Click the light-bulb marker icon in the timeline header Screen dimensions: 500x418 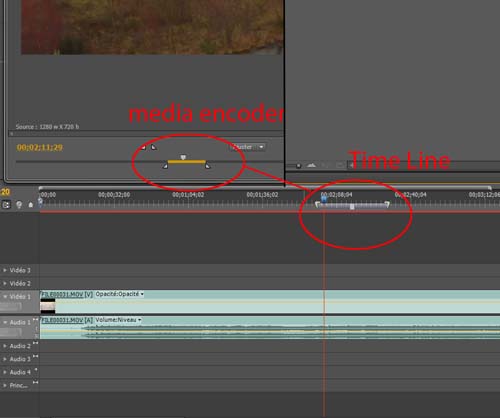(19, 205)
